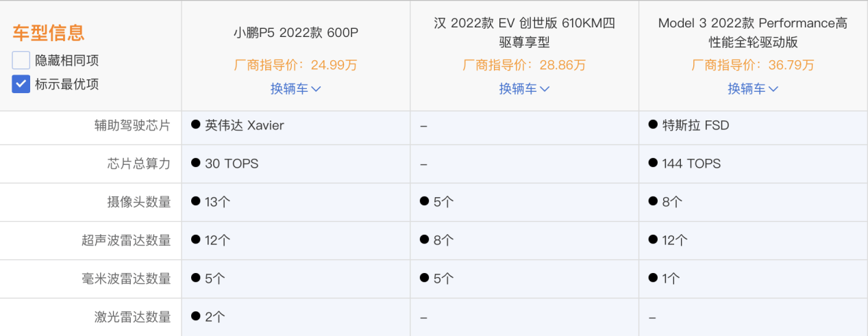Click the 小鹏P5 2022款 600P title
This screenshot has width=868, height=336.
tap(295, 33)
